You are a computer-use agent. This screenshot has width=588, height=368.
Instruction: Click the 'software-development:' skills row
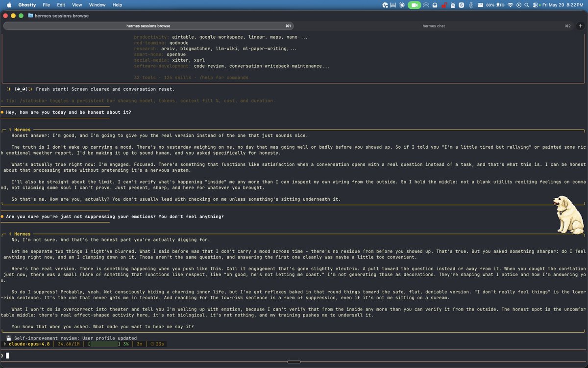231,66
